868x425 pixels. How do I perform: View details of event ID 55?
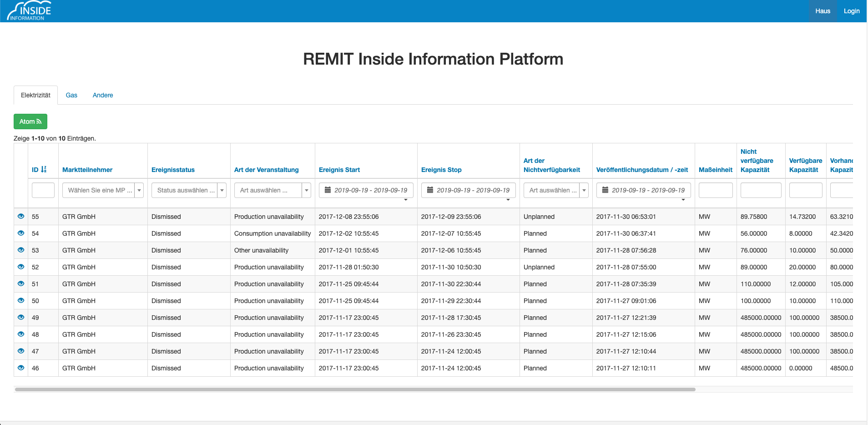20,216
